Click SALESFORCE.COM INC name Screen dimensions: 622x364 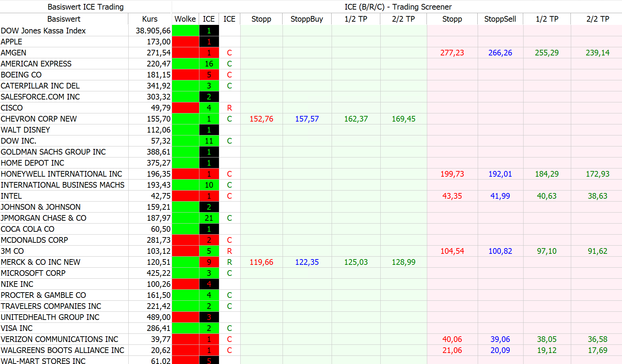(x=40, y=97)
